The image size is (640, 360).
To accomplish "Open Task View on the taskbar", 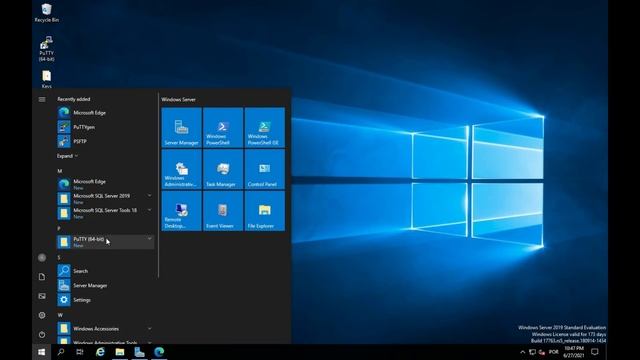I will point(80,352).
